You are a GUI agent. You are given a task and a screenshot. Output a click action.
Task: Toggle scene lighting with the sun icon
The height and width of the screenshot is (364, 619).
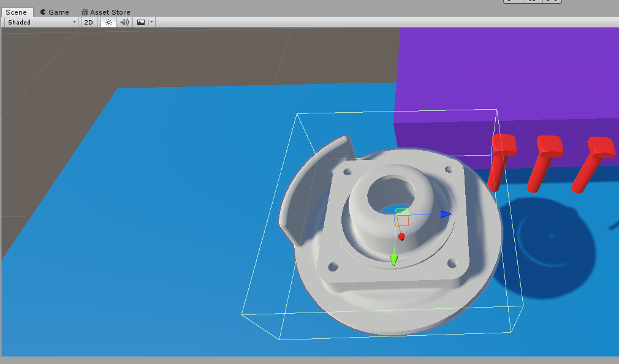pyautogui.click(x=108, y=22)
